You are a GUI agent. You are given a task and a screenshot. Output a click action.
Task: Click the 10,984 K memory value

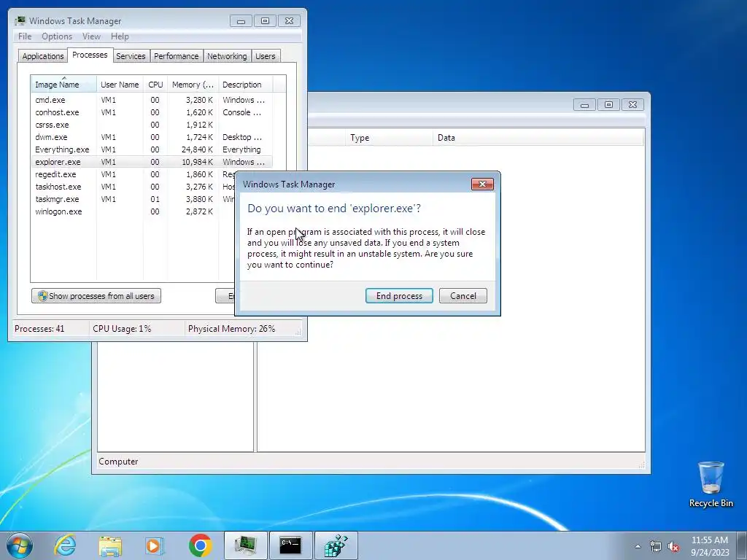(197, 162)
